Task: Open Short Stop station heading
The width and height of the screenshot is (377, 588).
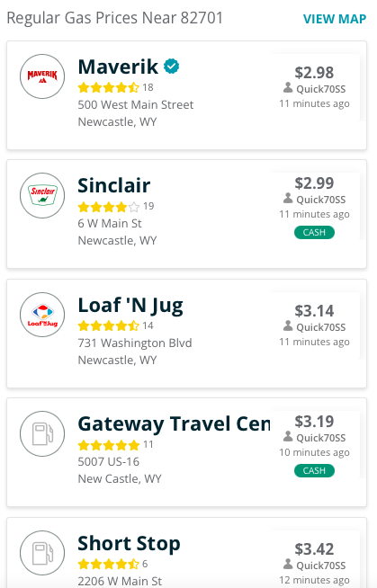Action: [x=129, y=543]
